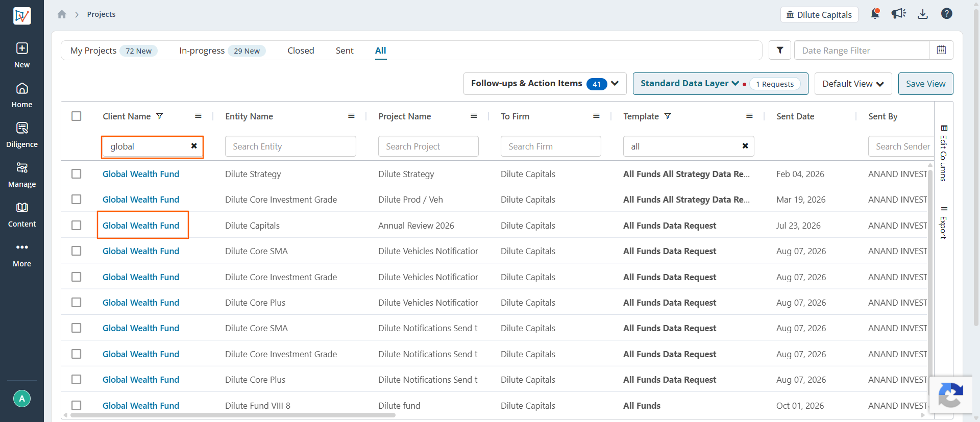Viewport: 980px width, 422px height.
Task: Toggle the select-all header checkbox
Action: [77, 116]
